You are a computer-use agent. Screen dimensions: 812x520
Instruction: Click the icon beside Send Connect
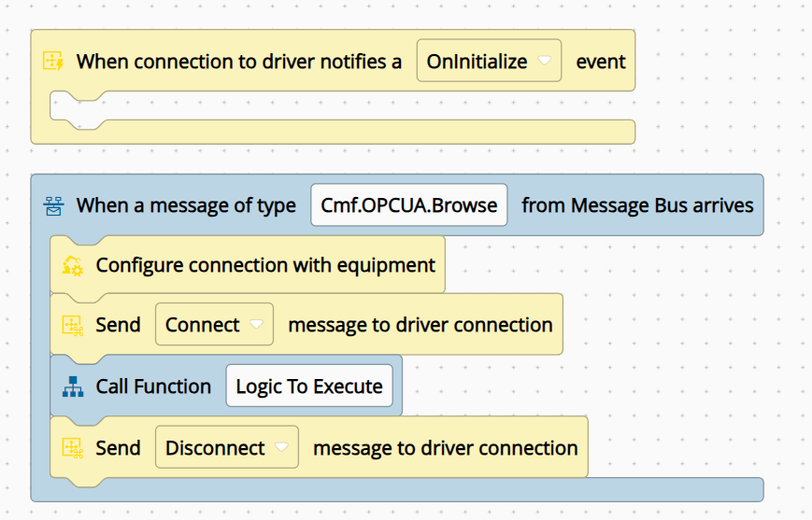pos(73,326)
